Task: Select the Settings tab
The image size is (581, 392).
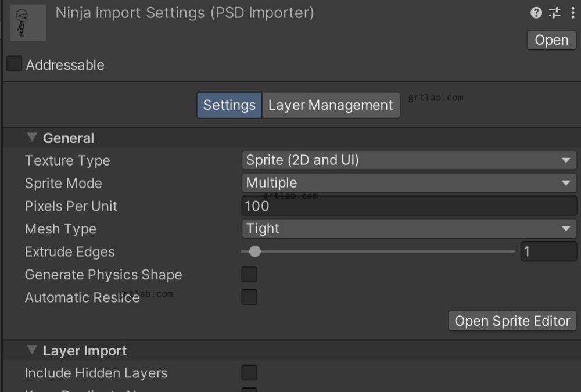Action: 229,105
